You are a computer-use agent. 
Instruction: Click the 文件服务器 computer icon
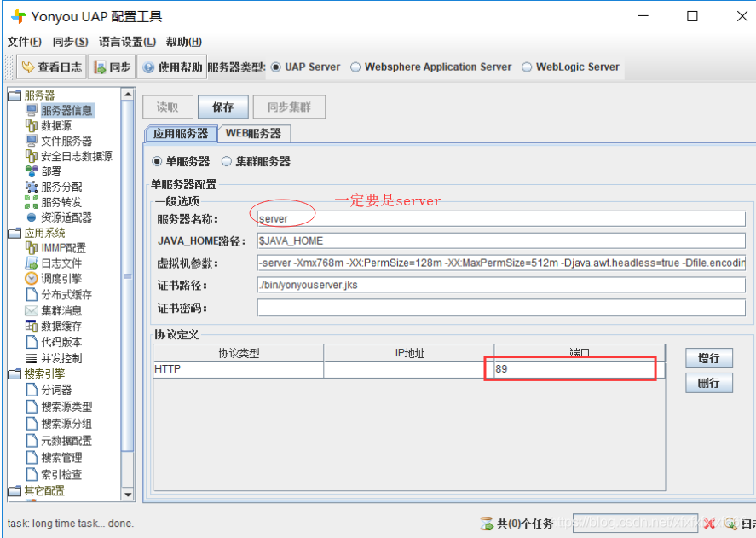32,141
